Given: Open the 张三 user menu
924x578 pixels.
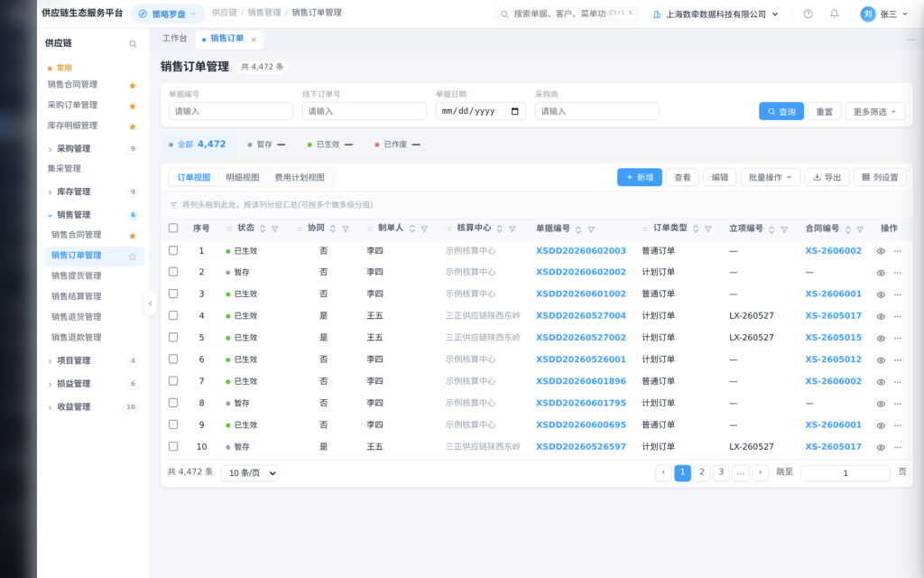Looking at the screenshot, I should (x=884, y=14).
